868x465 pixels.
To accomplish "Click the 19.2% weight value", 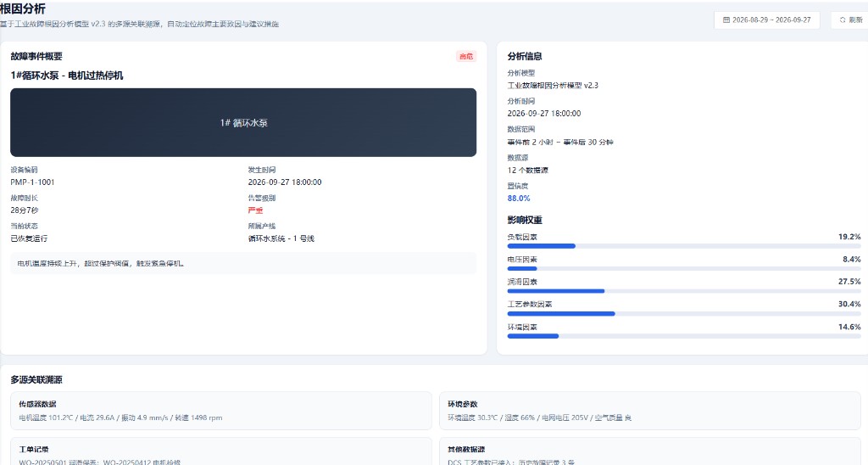I will click(849, 237).
